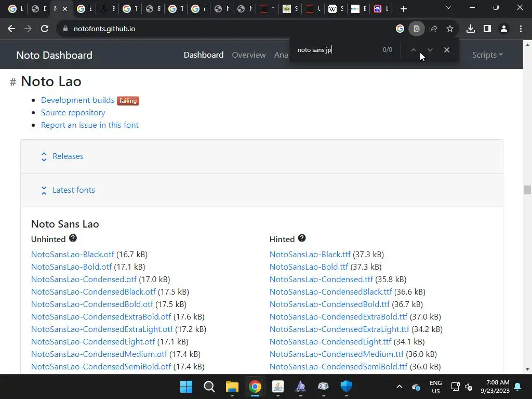This screenshot has width=532, height=399.
Task: Click the find-in-page magnifier icon
Action: [416, 29]
